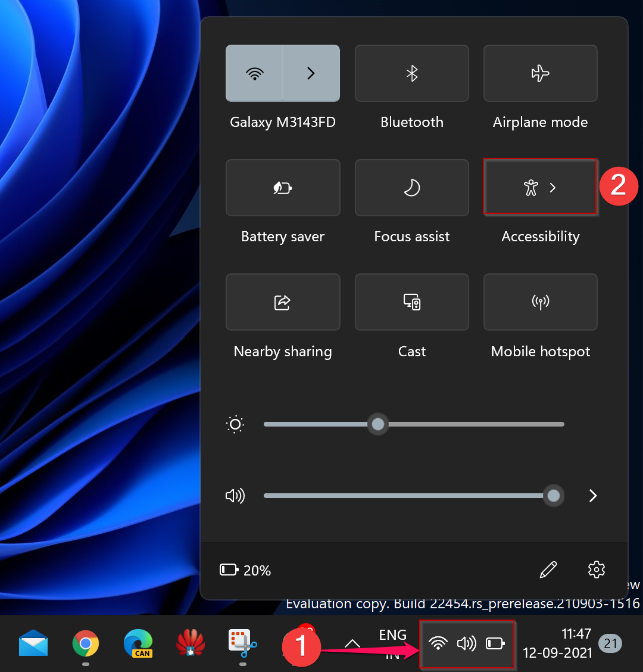643x672 pixels.
Task: Click the battery icon in system tray
Action: 495,643
